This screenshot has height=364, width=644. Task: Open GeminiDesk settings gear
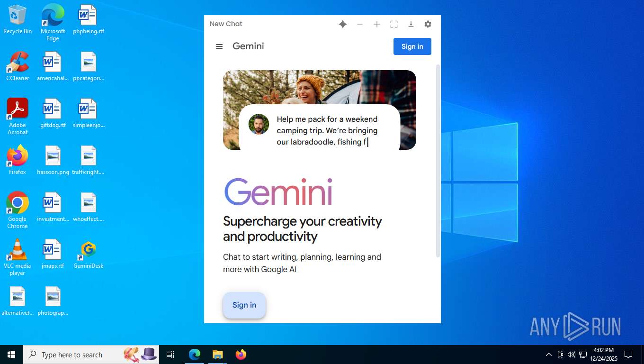click(x=428, y=24)
